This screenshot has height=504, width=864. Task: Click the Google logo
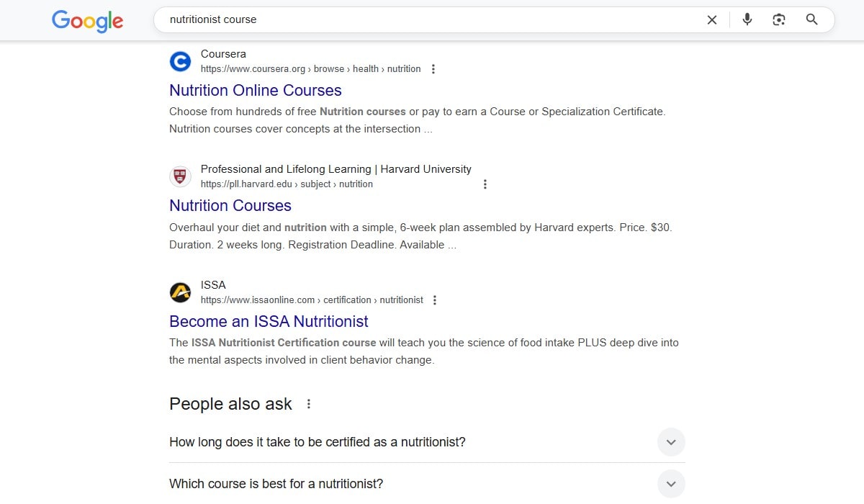pos(87,21)
